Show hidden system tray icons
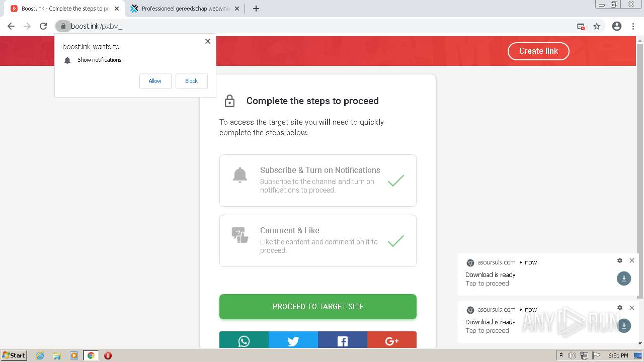 (561, 355)
